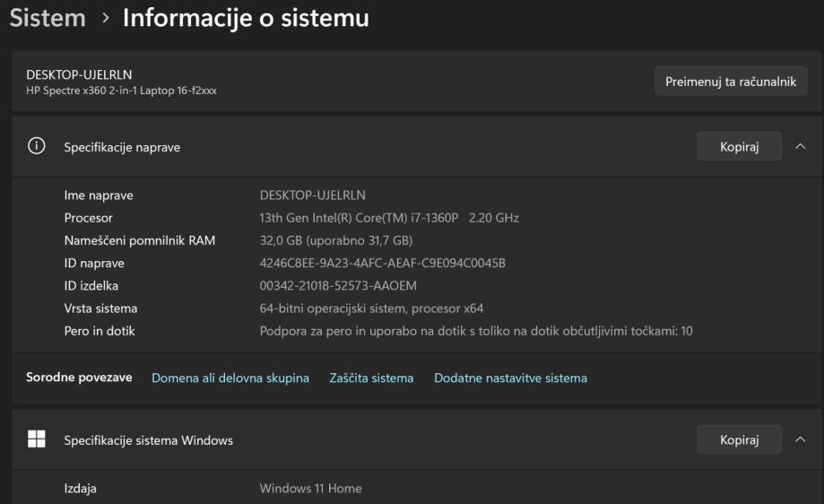This screenshot has width=824, height=504.
Task: Open Dodatne nastavitve sistema link
Action: click(510, 378)
